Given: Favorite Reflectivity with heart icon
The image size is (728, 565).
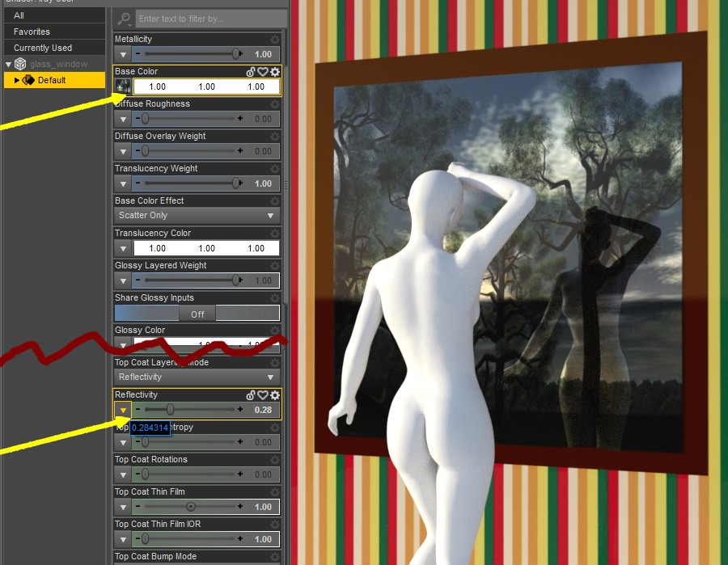Looking at the screenshot, I should (263, 394).
